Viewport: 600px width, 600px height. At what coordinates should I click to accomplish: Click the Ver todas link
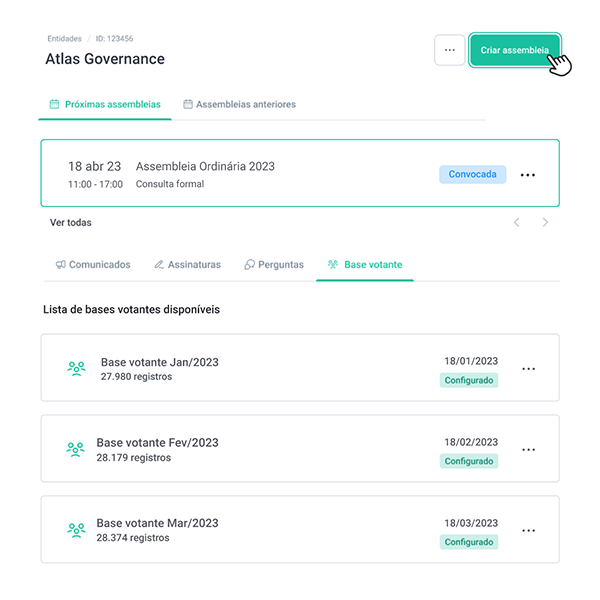coord(70,222)
